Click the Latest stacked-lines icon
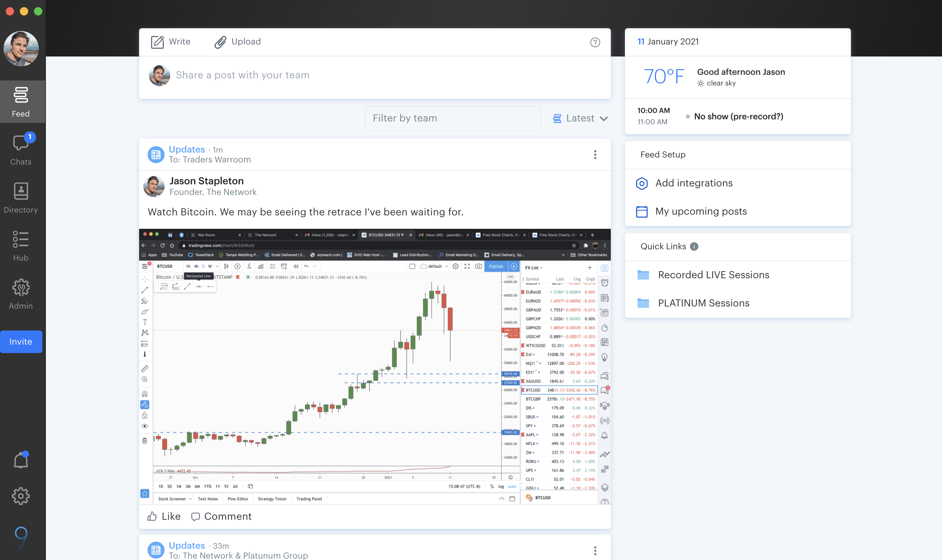This screenshot has height=560, width=942. tap(557, 119)
